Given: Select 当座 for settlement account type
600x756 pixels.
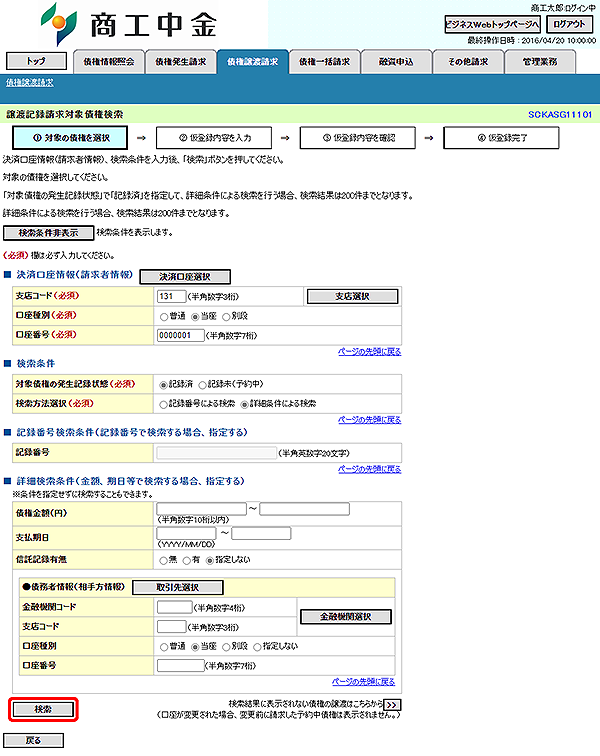Looking at the screenshot, I should [x=195, y=317].
